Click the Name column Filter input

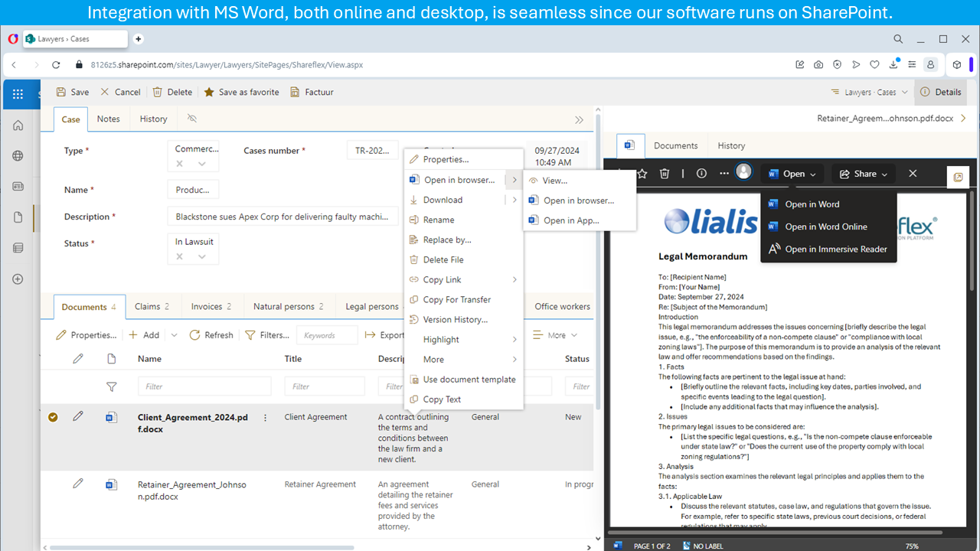(204, 386)
